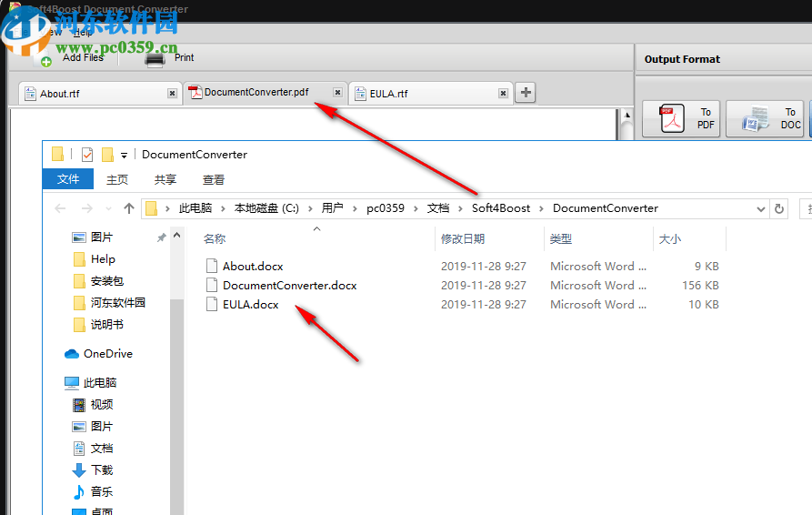
Task: Switch to the About.rtf tab
Action: point(100,93)
